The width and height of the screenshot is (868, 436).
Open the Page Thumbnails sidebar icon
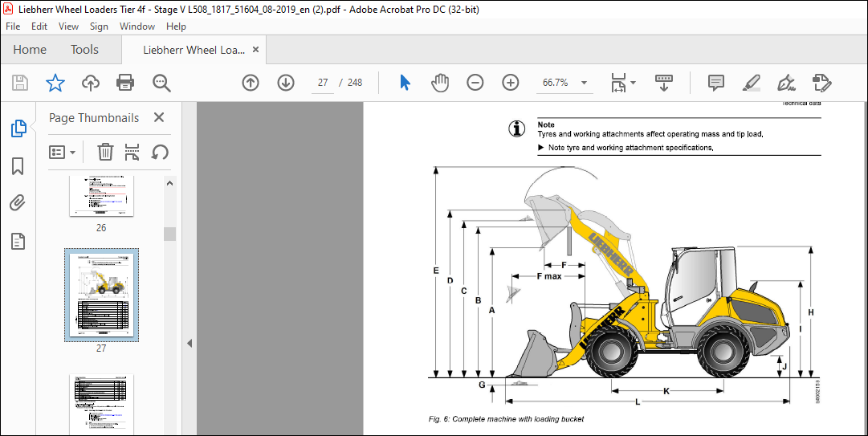(18, 129)
